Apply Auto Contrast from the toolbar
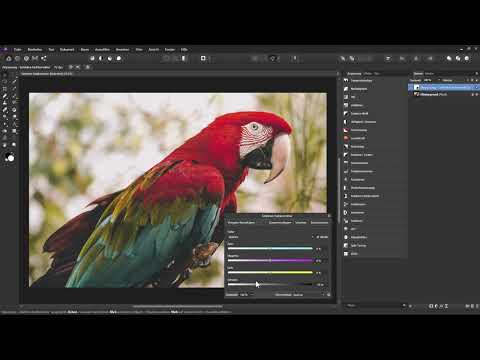This screenshot has height=360, width=480. 101,58
